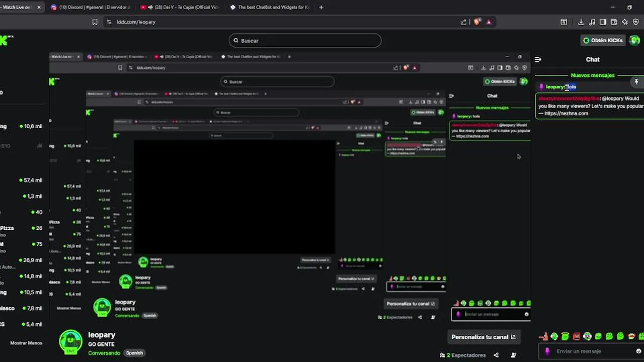Click the share icon beside Espectadores

(496, 355)
